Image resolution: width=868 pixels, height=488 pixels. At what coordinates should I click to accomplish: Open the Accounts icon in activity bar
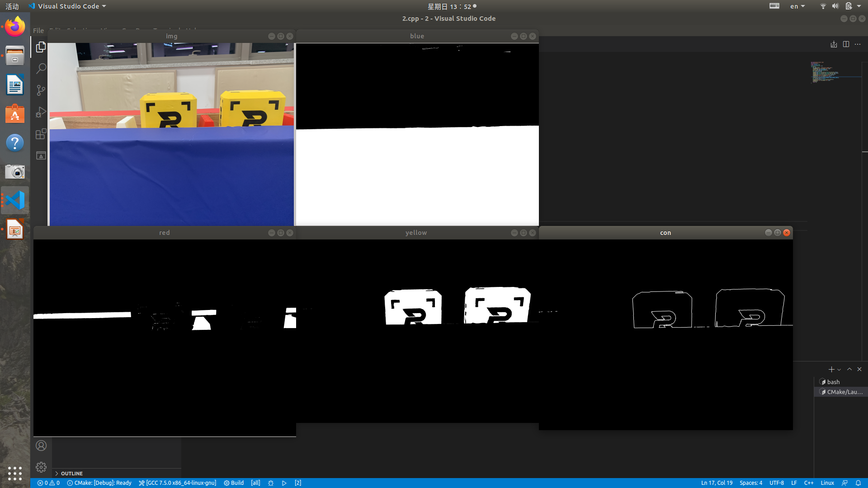coord(41,446)
